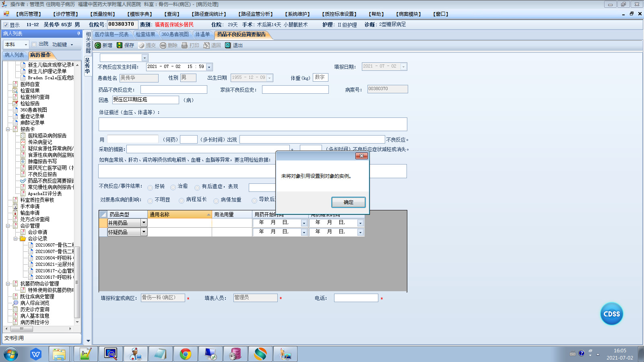Collapse the 会诊管理 tree node
This screenshot has width=644, height=362.
click(x=8, y=226)
